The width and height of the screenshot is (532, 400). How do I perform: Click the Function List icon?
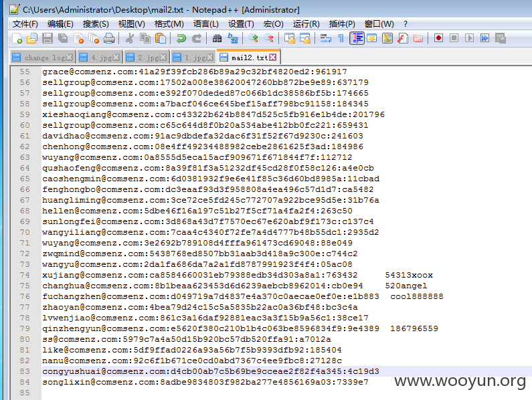click(x=403, y=38)
